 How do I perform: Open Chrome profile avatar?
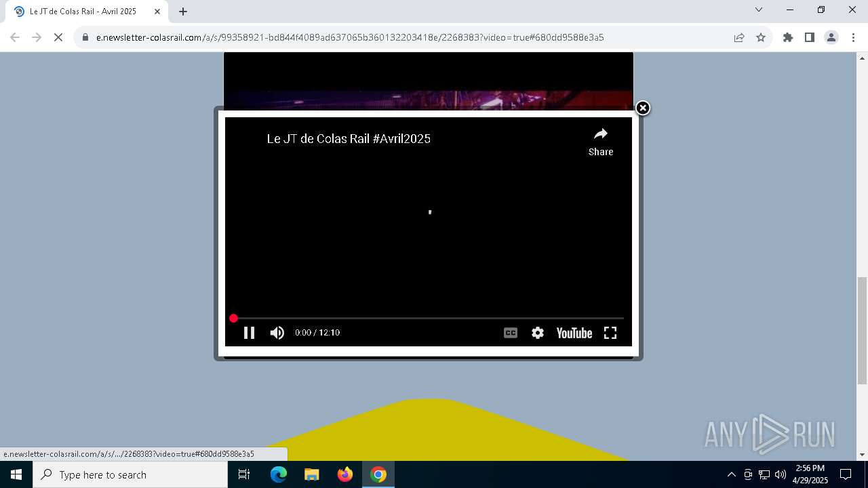point(831,37)
